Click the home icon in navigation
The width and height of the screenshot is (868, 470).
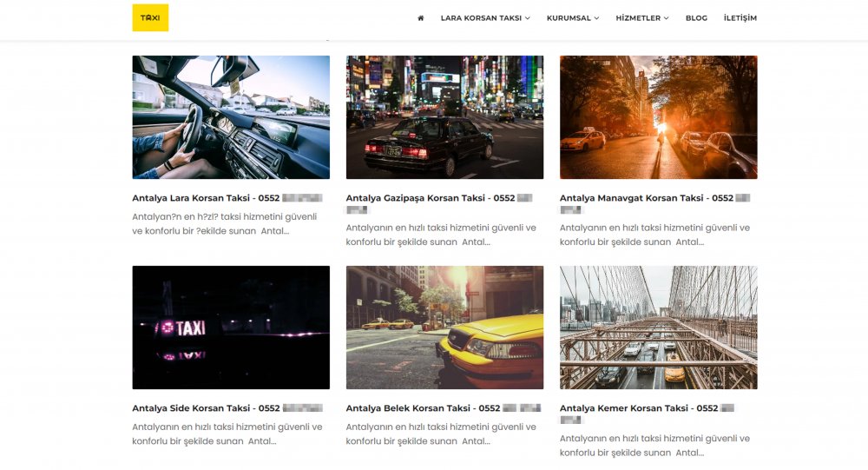pos(421,18)
